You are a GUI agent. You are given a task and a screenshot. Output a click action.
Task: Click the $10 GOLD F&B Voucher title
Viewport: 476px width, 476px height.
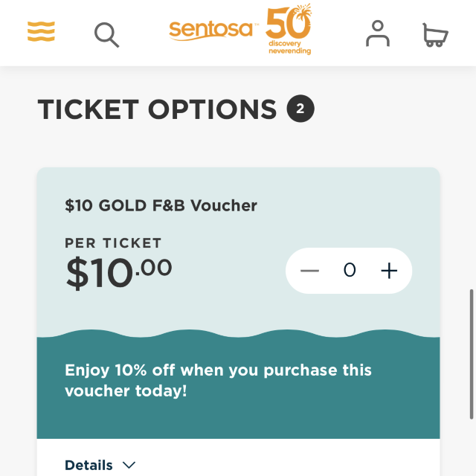[161, 205]
